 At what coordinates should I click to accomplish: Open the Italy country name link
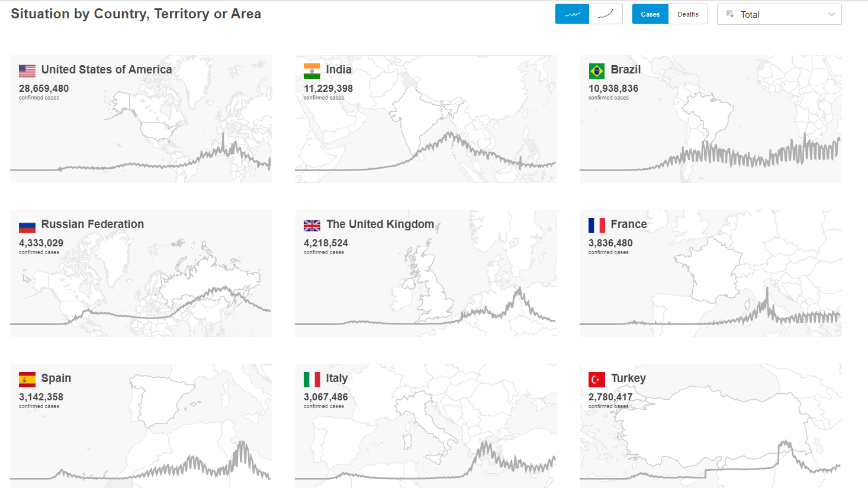(x=337, y=378)
